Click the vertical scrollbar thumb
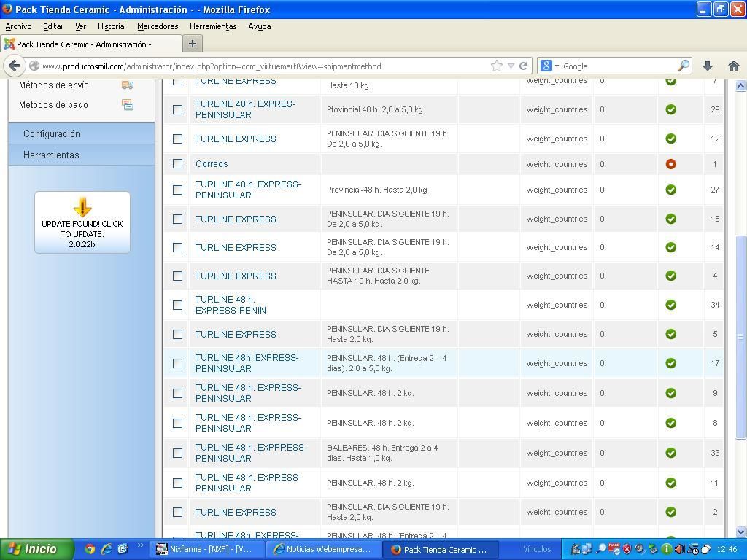The width and height of the screenshot is (747, 560). click(x=740, y=337)
